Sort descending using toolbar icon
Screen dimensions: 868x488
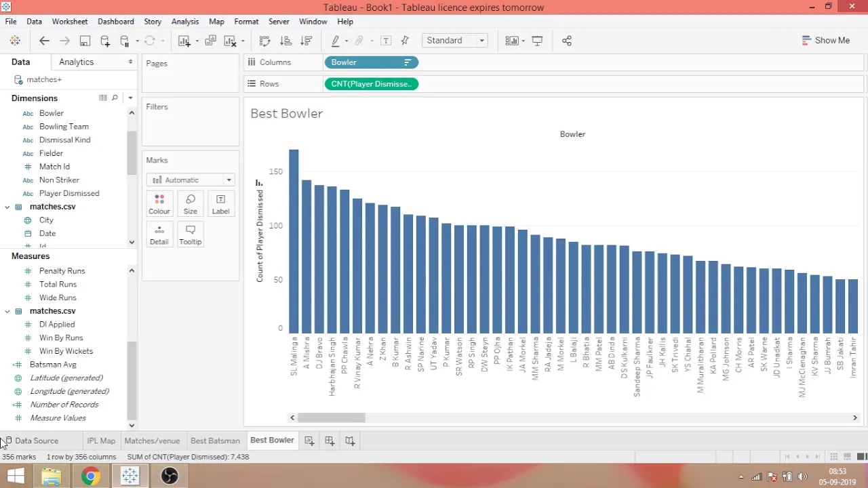(x=306, y=41)
